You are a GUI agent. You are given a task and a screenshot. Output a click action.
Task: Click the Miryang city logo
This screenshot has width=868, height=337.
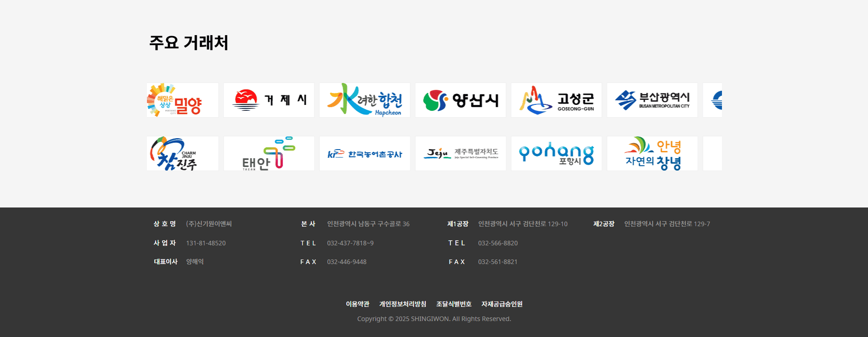183,100
